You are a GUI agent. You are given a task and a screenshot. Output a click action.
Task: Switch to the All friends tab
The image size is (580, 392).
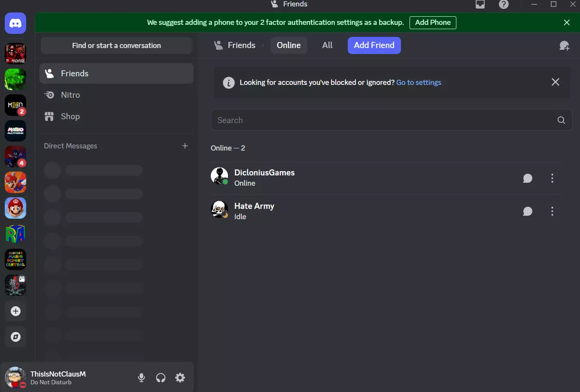pyautogui.click(x=327, y=45)
